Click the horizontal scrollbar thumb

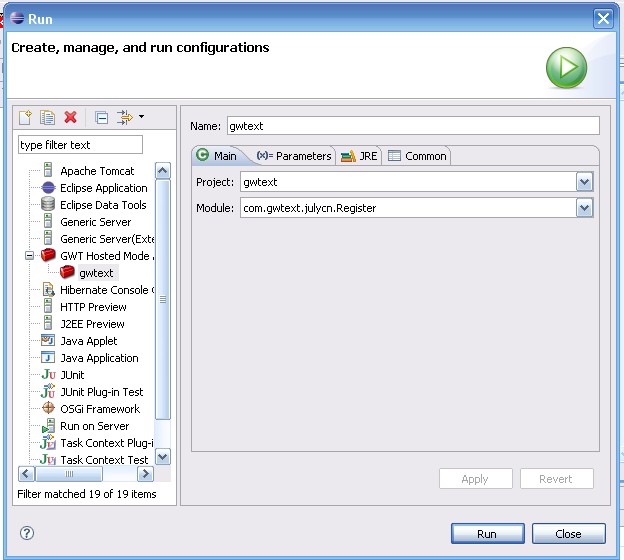(x=69, y=474)
